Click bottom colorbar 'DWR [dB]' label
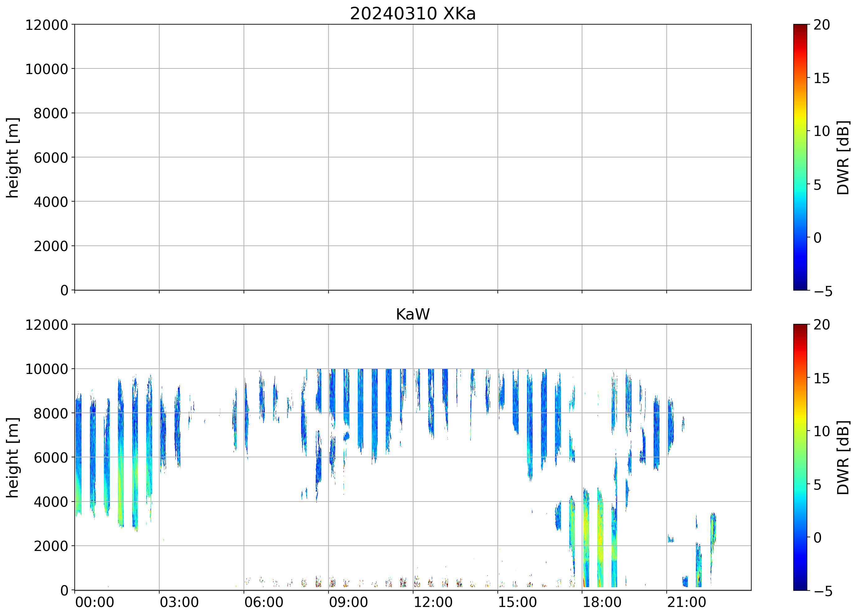 tap(843, 457)
